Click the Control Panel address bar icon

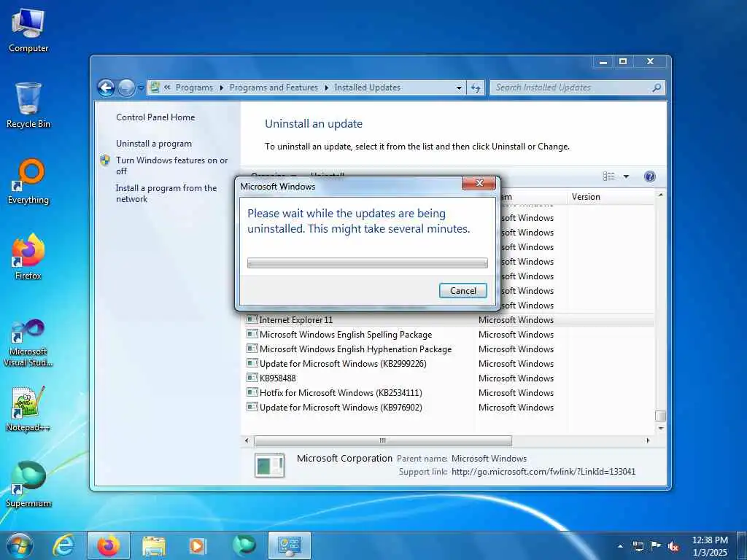click(155, 87)
